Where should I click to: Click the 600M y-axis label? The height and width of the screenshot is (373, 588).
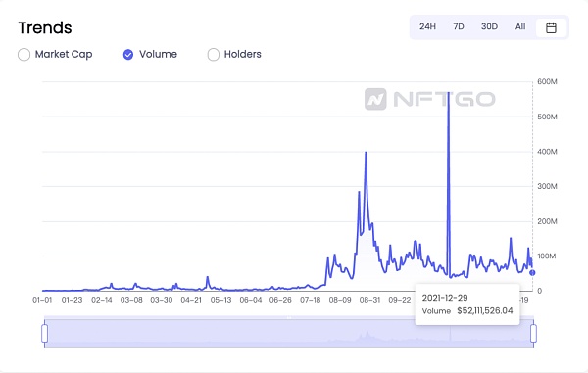click(x=547, y=81)
